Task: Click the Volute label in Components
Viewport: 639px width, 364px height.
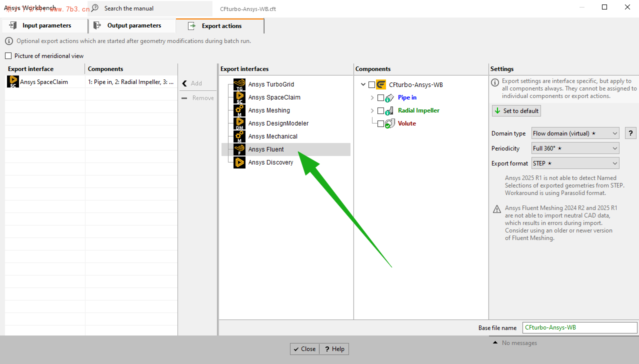Action: tap(407, 123)
